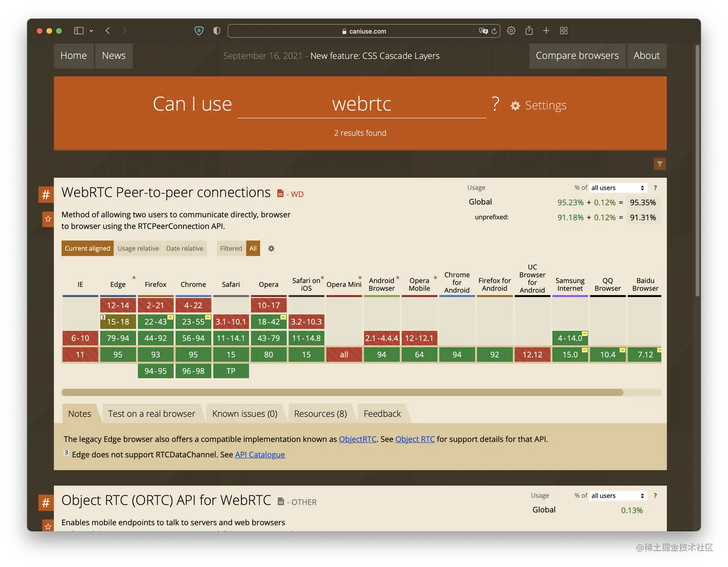Show tab overview grid icon

point(564,31)
